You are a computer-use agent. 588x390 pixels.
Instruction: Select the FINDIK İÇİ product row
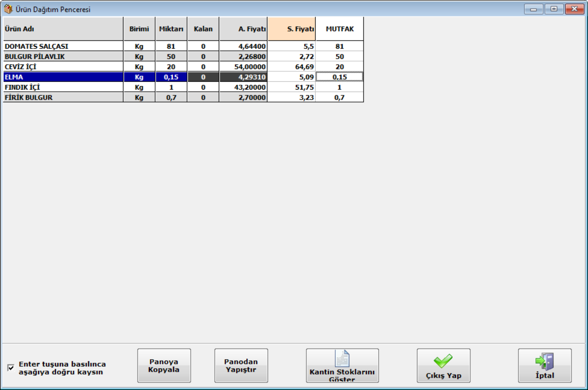pyautogui.click(x=63, y=87)
